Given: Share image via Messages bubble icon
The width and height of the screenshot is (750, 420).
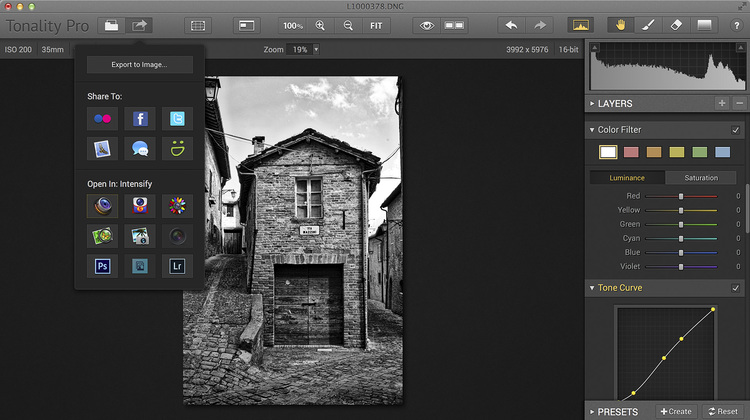Looking at the screenshot, I should coord(140,149).
